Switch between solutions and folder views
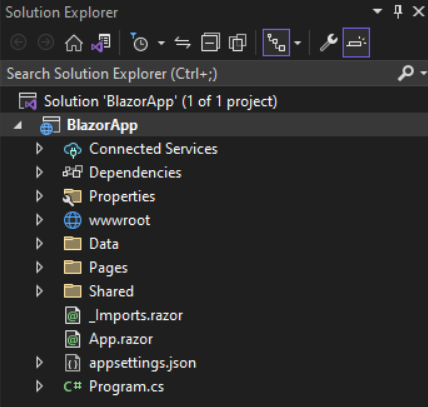 101,43
